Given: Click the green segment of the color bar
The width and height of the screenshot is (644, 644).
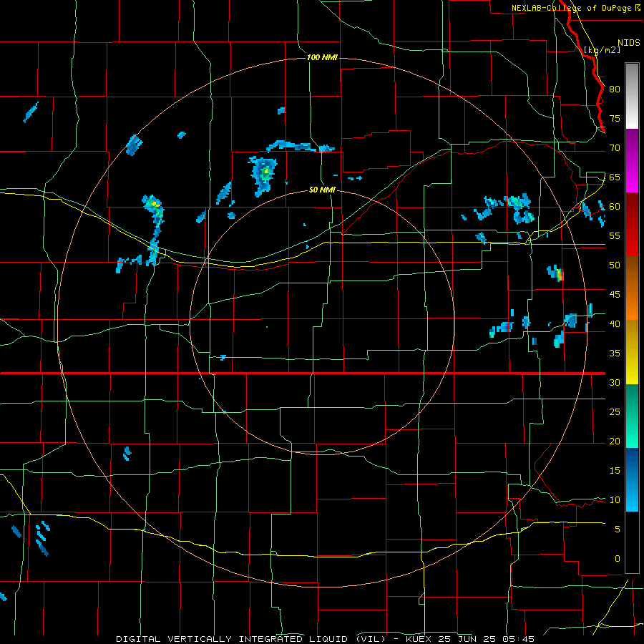Looking at the screenshot, I should [x=632, y=416].
